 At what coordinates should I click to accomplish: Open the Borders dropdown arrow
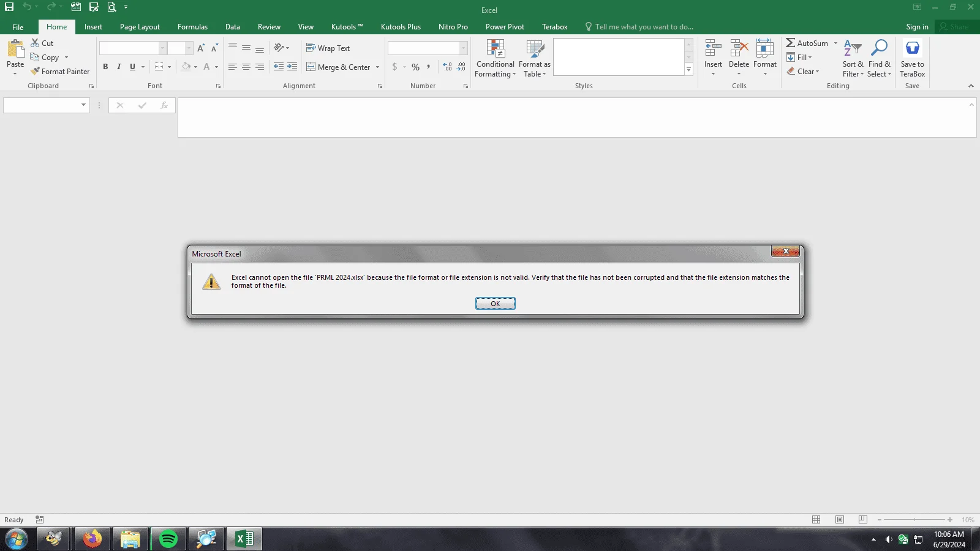[169, 67]
